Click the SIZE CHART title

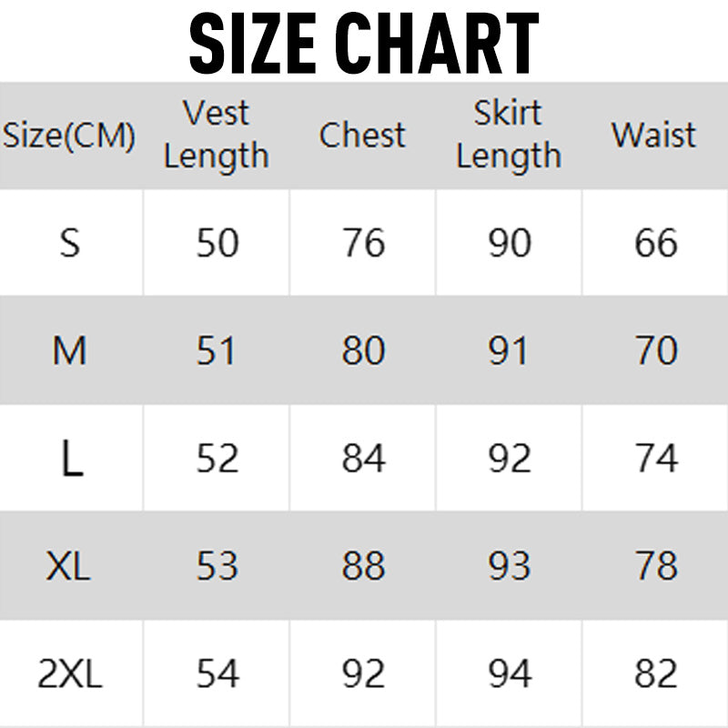[364, 42]
